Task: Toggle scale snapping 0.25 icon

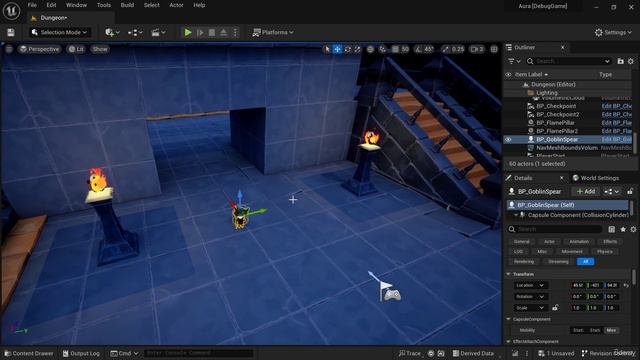Action: [x=445, y=49]
